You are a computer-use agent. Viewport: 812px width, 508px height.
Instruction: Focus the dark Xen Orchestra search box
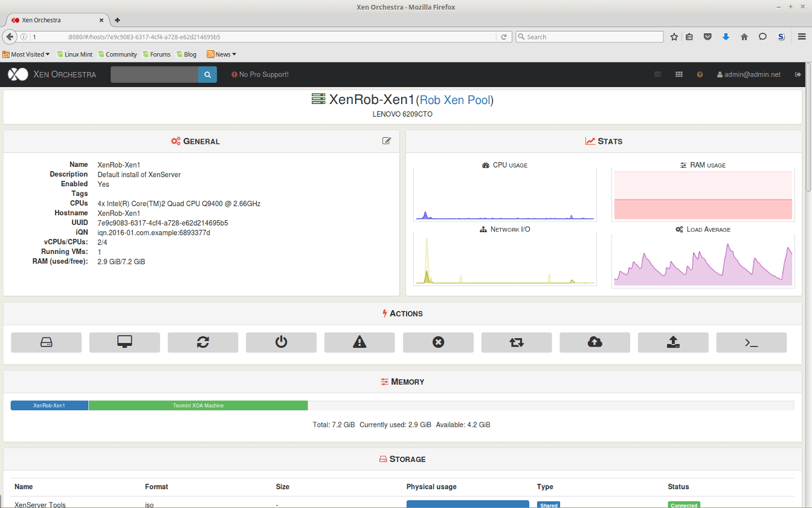(154, 74)
